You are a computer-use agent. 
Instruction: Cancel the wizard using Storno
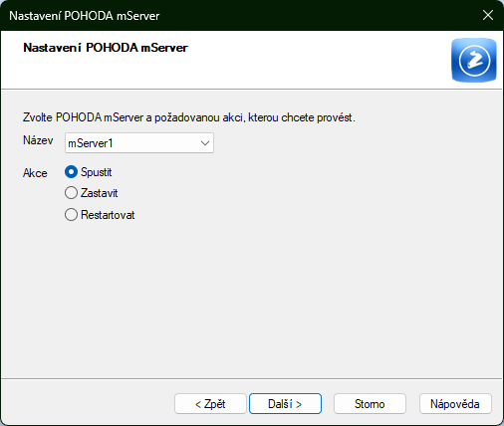coord(370,404)
